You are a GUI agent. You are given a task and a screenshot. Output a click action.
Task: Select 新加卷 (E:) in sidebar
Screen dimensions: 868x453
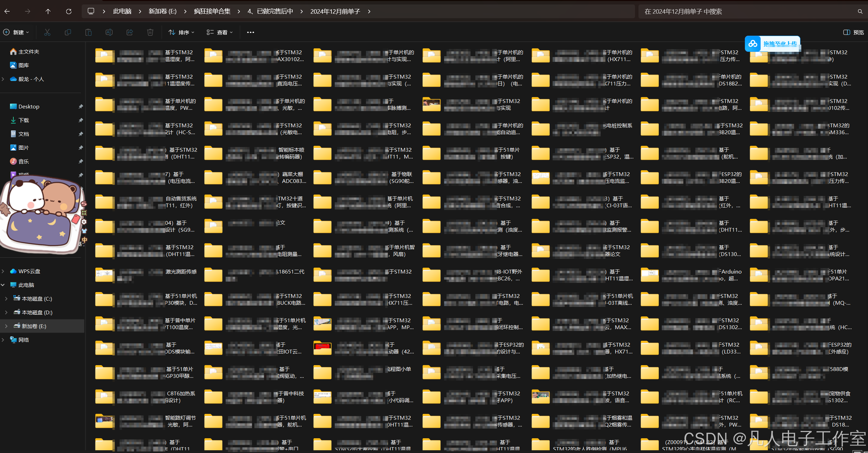pos(34,326)
